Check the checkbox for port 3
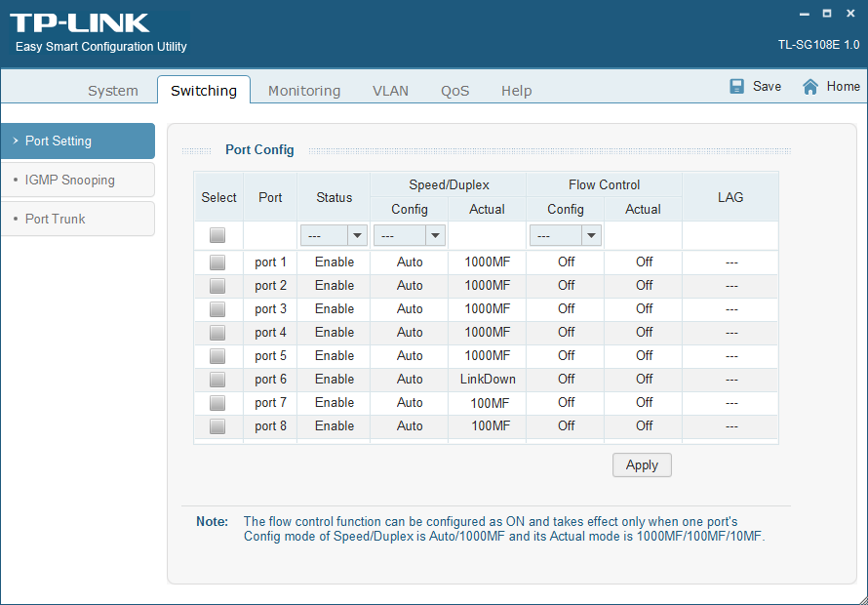Image resolution: width=868 pixels, height=605 pixels. (217, 308)
